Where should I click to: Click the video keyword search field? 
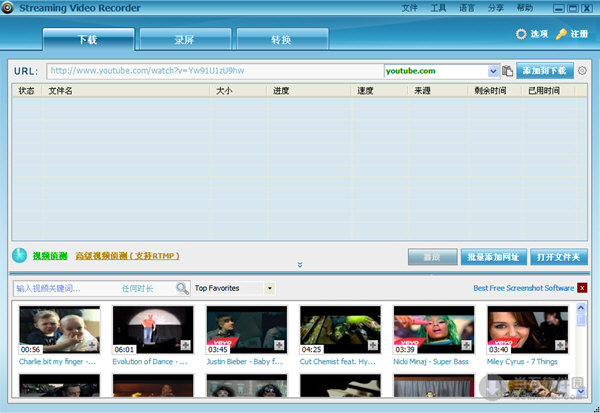click(x=67, y=289)
